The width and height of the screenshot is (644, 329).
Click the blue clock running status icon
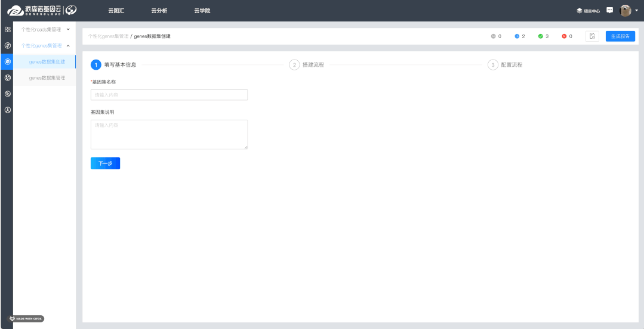[517, 36]
